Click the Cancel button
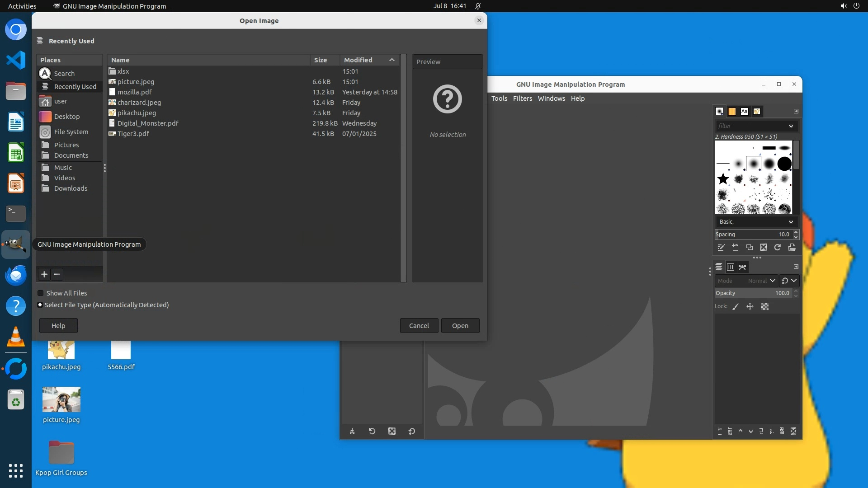Screen dimensions: 868x488 click(419, 326)
